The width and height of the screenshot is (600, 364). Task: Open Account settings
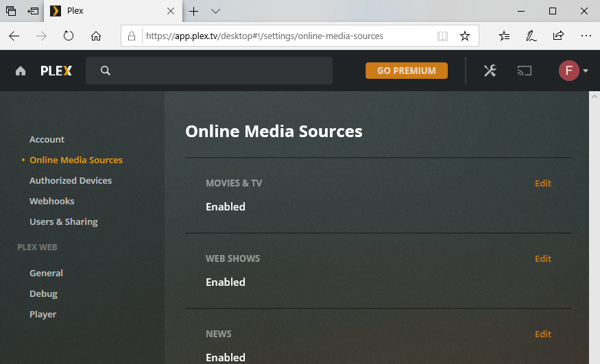[47, 140]
